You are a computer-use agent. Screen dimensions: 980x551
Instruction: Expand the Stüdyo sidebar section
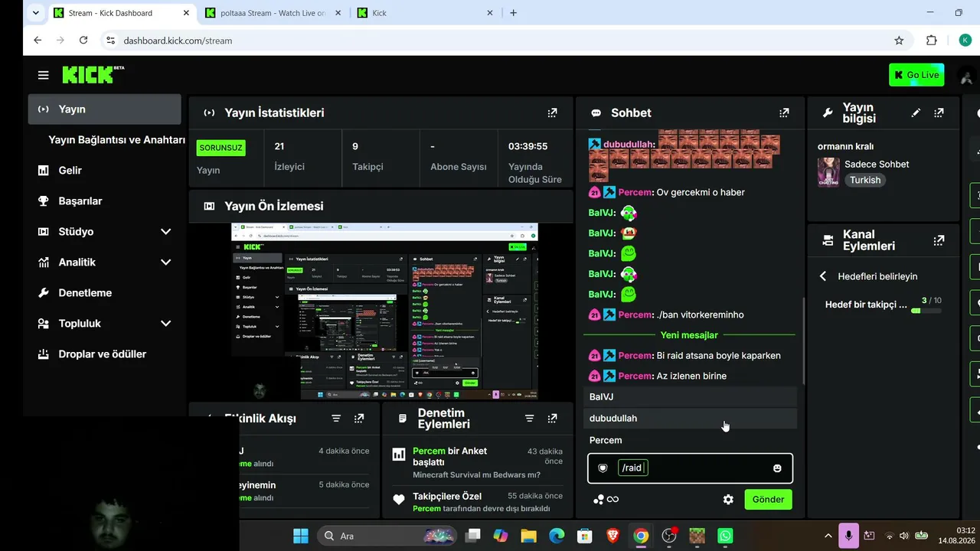165,231
